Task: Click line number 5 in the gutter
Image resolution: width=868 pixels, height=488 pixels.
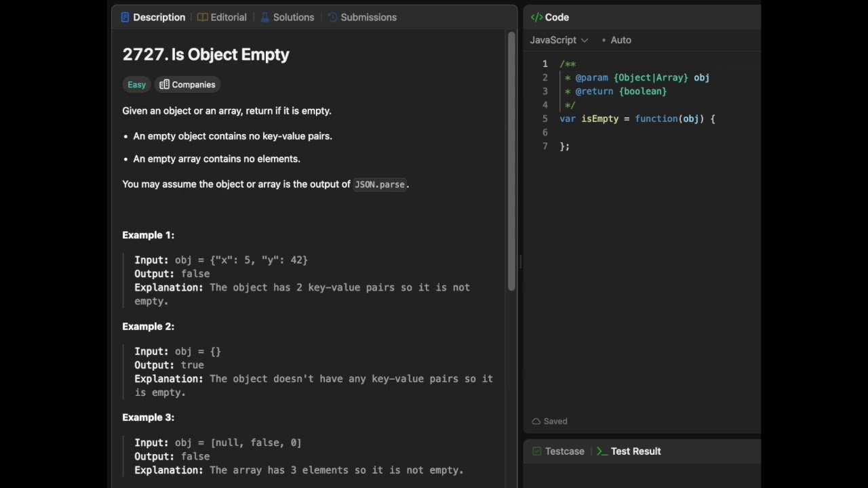Action: pyautogui.click(x=545, y=119)
